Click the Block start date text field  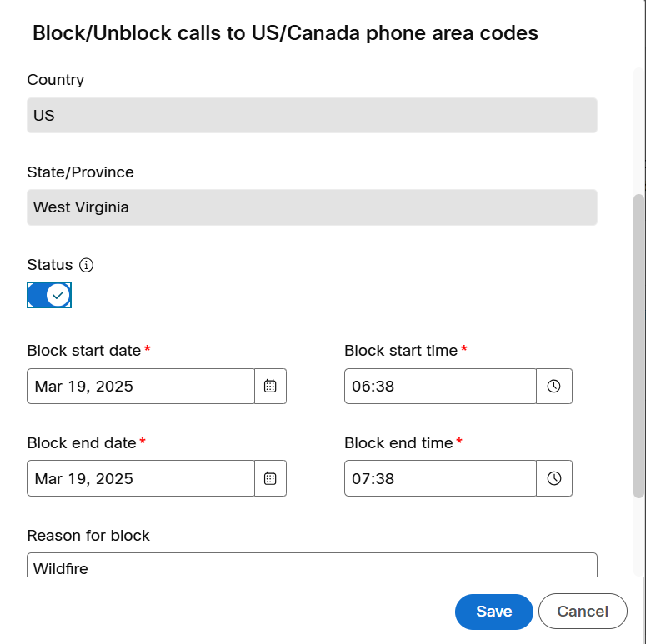point(141,387)
